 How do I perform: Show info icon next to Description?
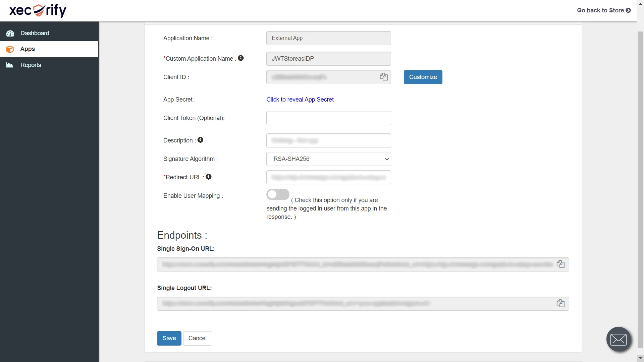coord(200,140)
